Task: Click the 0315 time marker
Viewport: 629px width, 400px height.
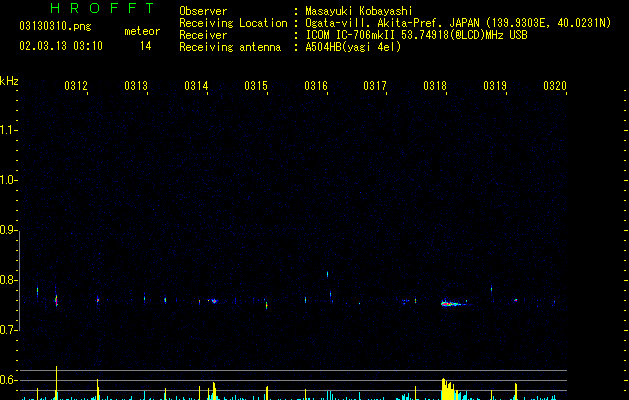Action: (x=256, y=86)
